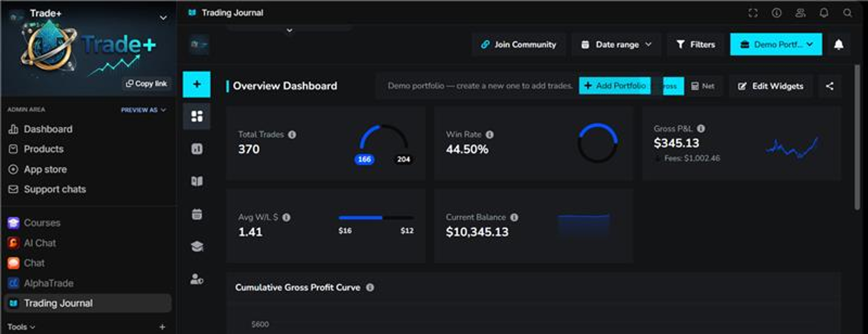Click the search magnifier icon
The width and height of the screenshot is (868, 334).
847,13
